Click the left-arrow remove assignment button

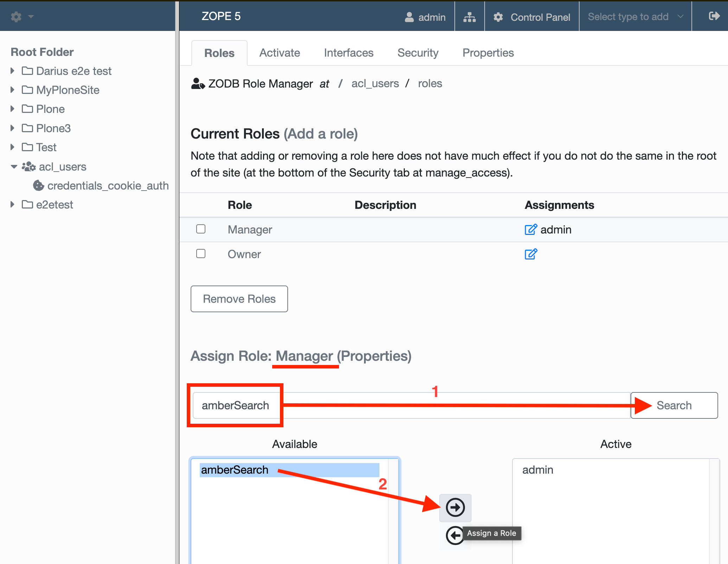tap(455, 535)
